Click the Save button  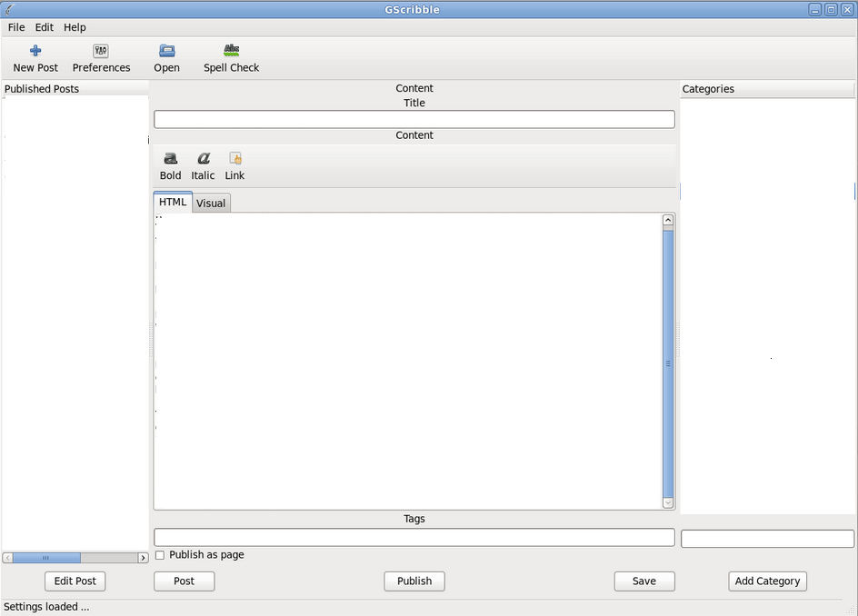644,581
